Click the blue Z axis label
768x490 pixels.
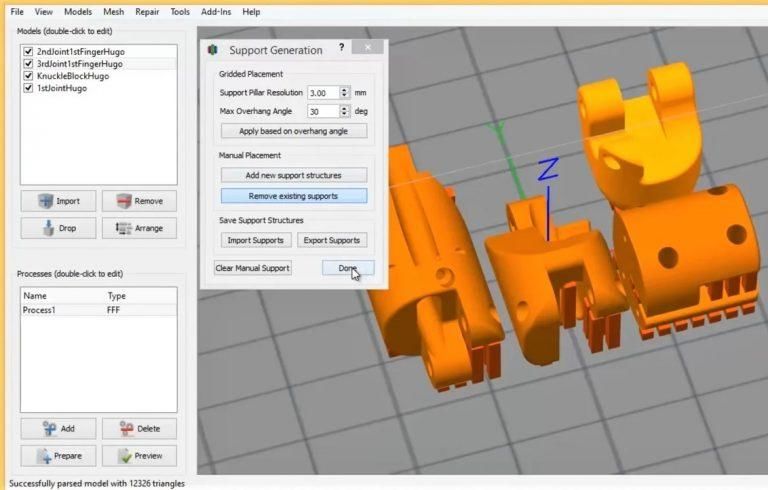[x=548, y=169]
